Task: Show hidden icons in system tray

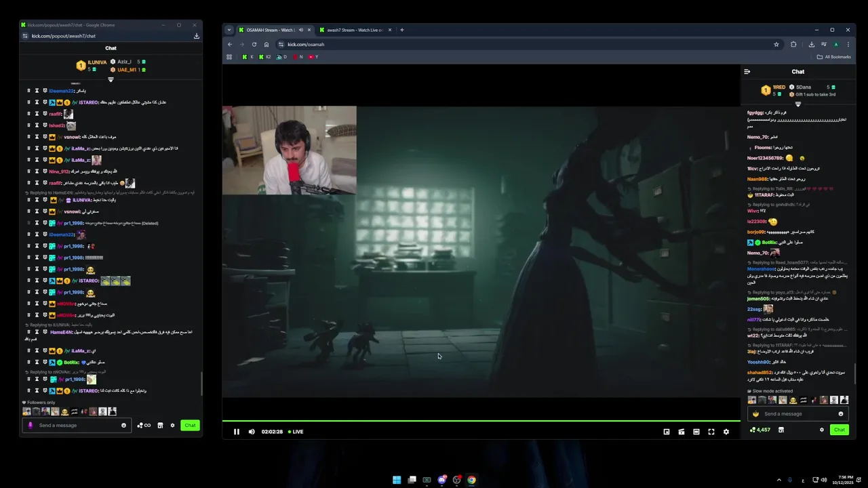Action: [x=778, y=480]
